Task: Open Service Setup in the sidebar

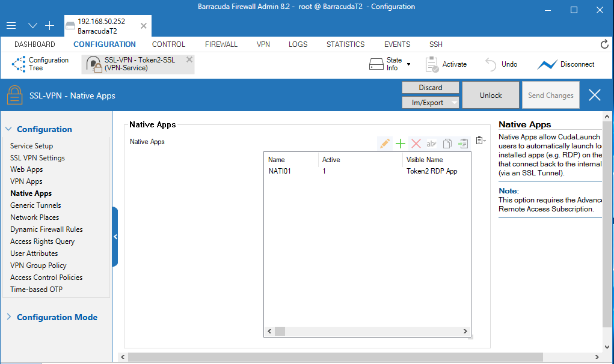Action: click(32, 145)
